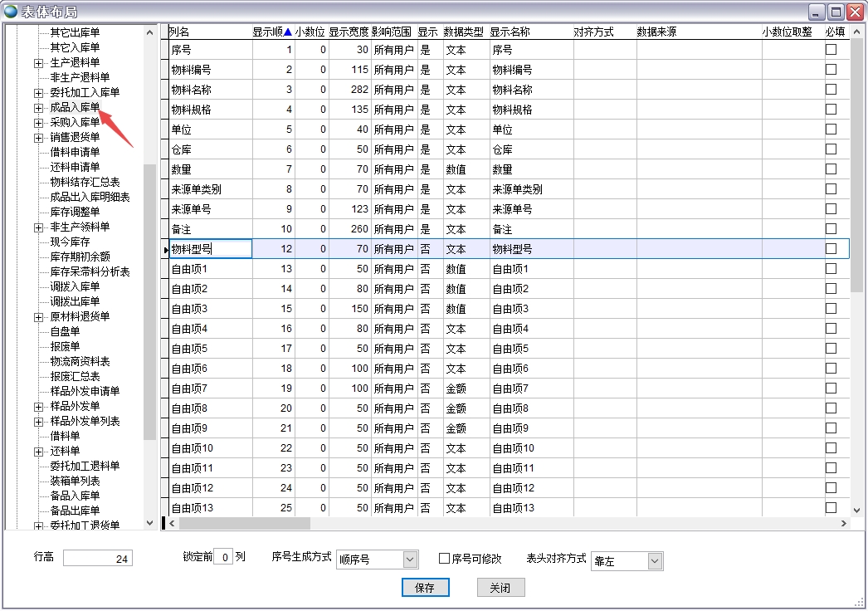The height and width of the screenshot is (611, 868).
Task: Open the 序号生成方式 dropdown
Action: [410, 560]
